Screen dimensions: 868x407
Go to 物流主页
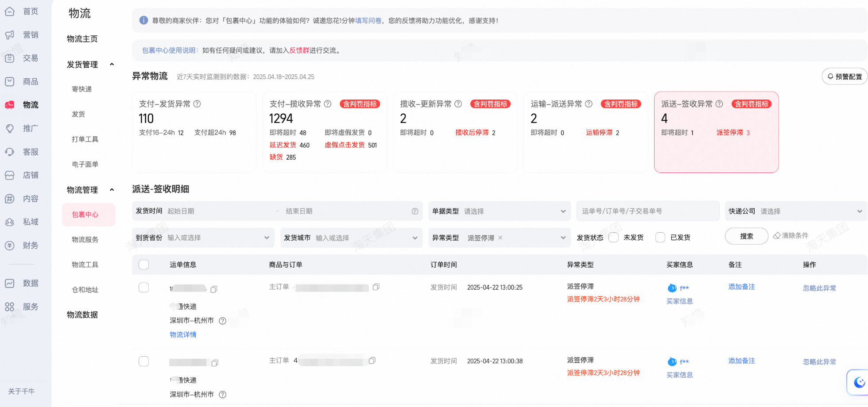(82, 39)
